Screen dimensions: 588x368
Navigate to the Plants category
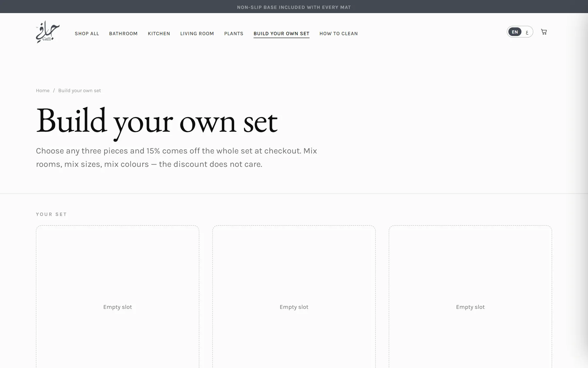coord(234,33)
